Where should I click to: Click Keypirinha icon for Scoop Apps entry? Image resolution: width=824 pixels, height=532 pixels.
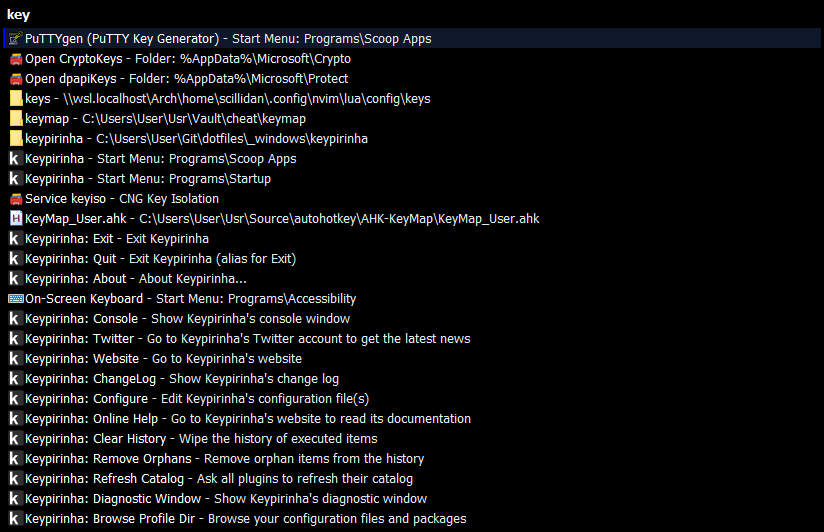tap(16, 158)
